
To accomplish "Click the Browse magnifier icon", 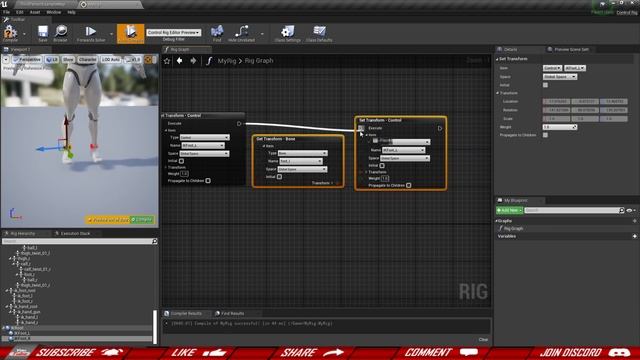I will (x=61, y=31).
